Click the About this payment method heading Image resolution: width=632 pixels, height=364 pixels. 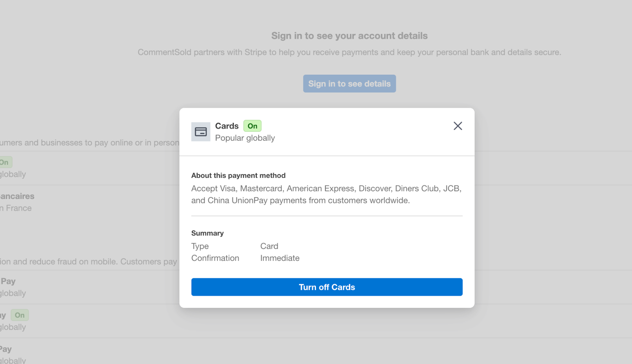pos(238,175)
